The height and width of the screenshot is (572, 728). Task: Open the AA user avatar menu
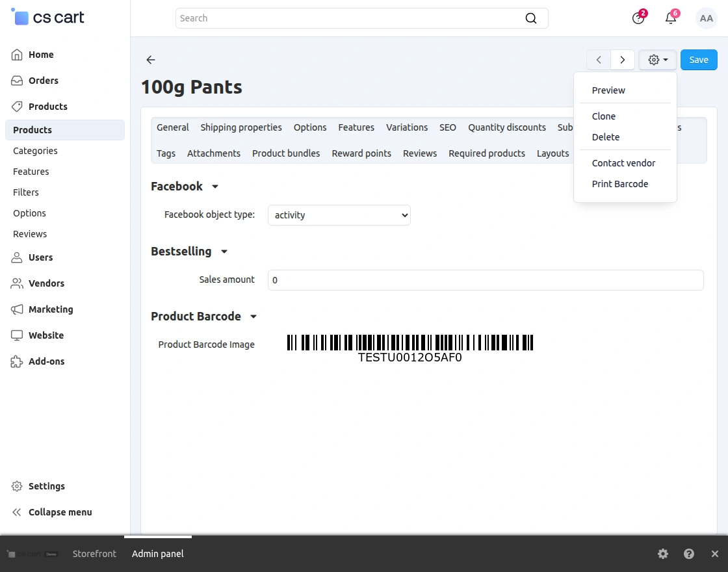[x=706, y=18]
